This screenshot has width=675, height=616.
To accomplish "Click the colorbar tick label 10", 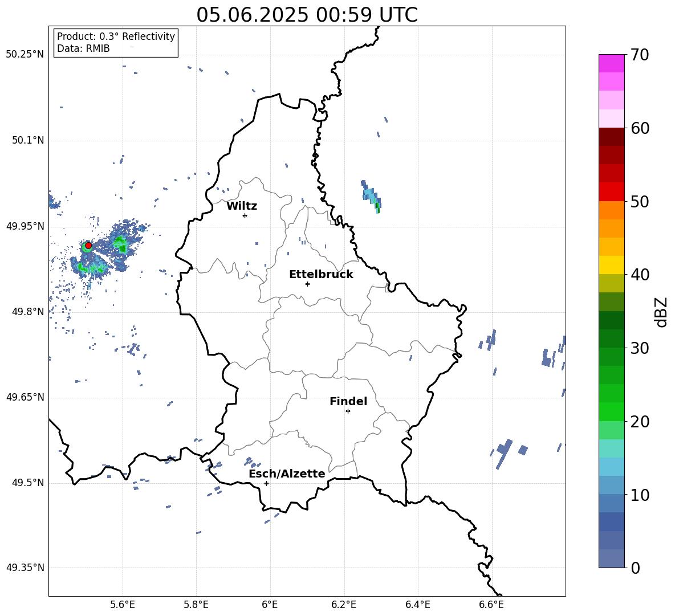I will pos(640,495).
